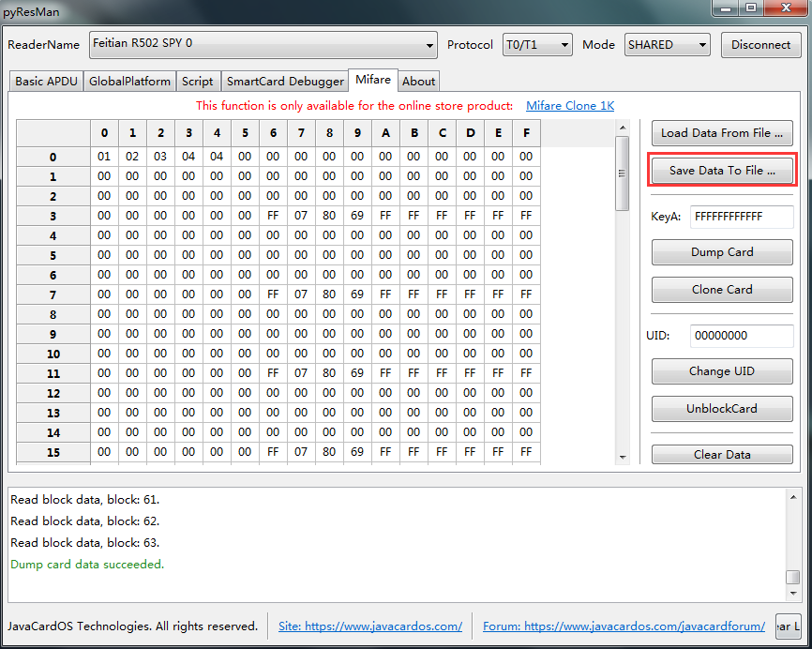
Task: Open the GlobalPlatform tab
Action: (129, 82)
